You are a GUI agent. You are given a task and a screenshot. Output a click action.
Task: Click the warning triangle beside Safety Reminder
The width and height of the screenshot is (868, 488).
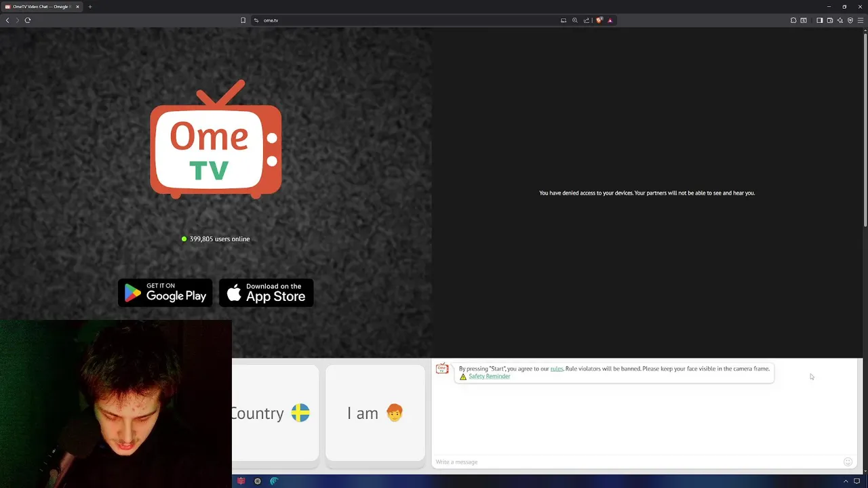[463, 376]
